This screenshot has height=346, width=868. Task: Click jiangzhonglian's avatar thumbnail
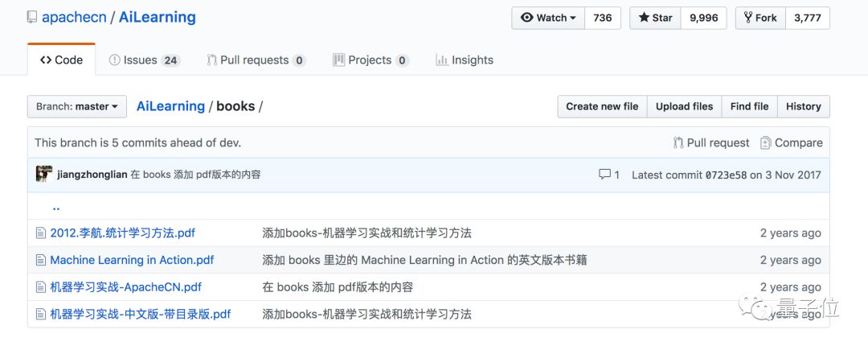[x=44, y=175]
